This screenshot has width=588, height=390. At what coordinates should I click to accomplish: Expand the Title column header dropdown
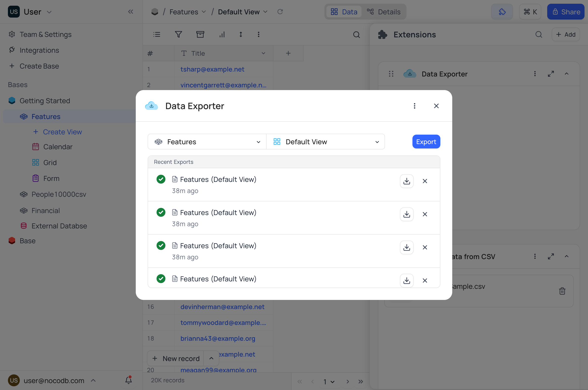click(263, 53)
